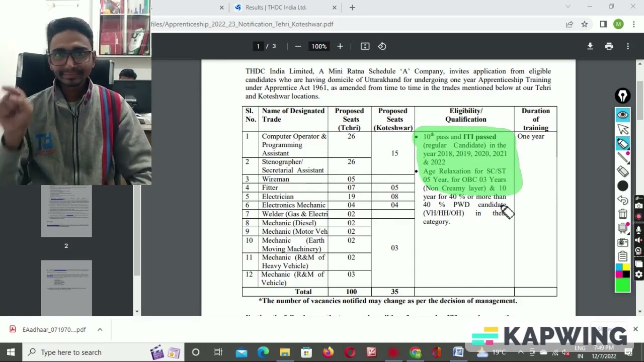Open Mail app on taskbar
This screenshot has height=362, width=644.
[x=242, y=352]
